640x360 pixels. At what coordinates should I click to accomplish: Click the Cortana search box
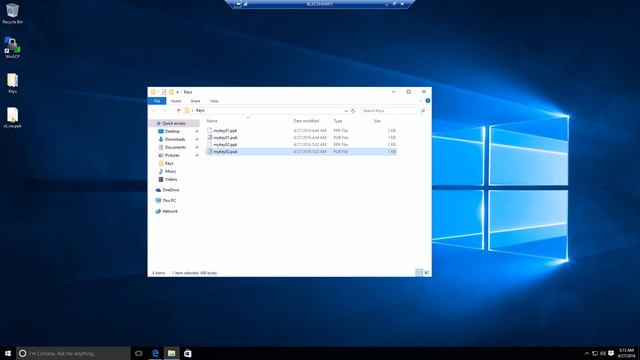[x=73, y=353]
